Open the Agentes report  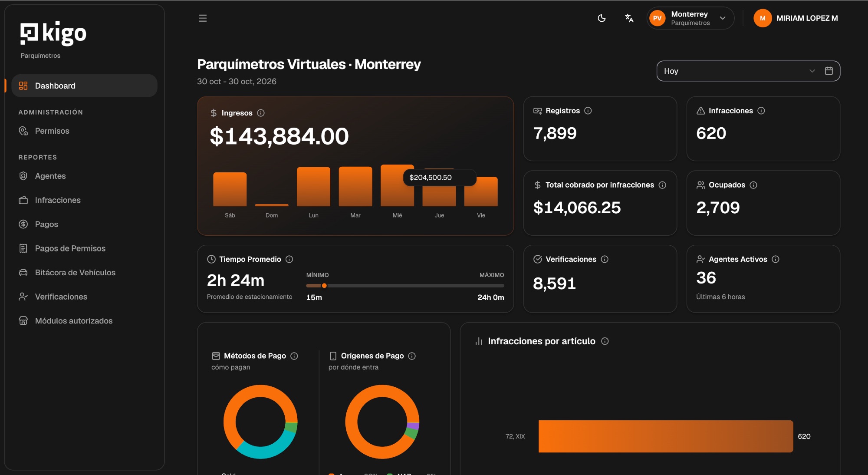pyautogui.click(x=84, y=176)
